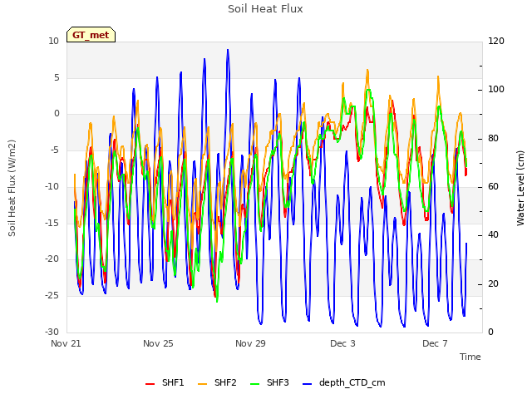Click the -15 tick on left axis

[52, 223]
